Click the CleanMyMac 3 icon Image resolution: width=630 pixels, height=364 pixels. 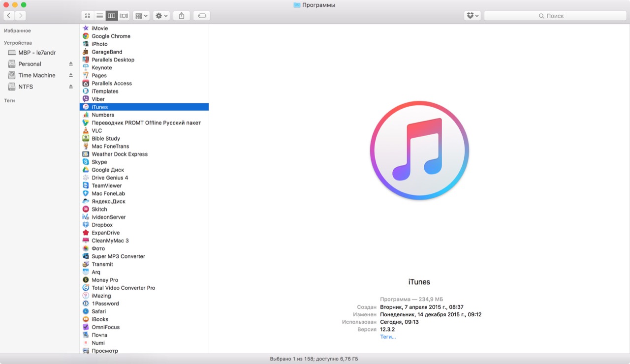[86, 241]
